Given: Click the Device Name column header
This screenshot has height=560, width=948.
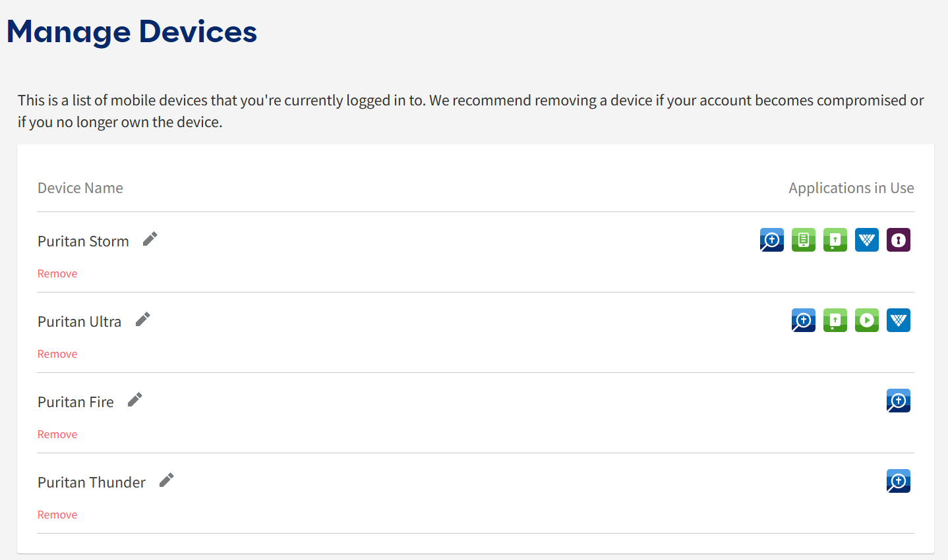Looking at the screenshot, I should coord(80,188).
